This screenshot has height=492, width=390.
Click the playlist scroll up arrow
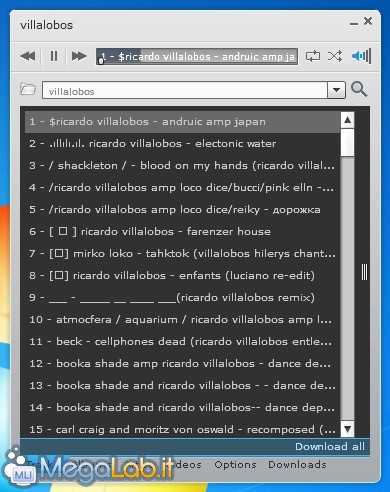tap(347, 120)
